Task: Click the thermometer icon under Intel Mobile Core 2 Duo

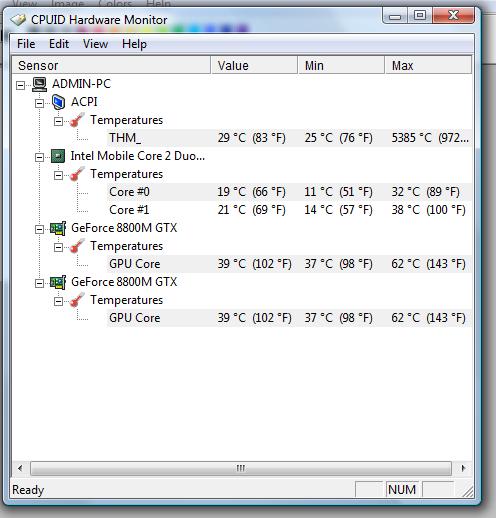Action: [x=77, y=174]
